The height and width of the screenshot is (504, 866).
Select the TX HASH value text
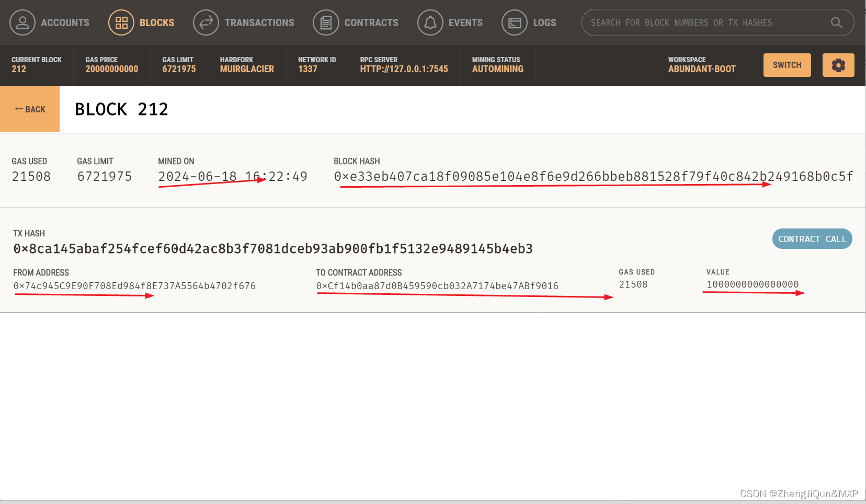[x=273, y=248]
